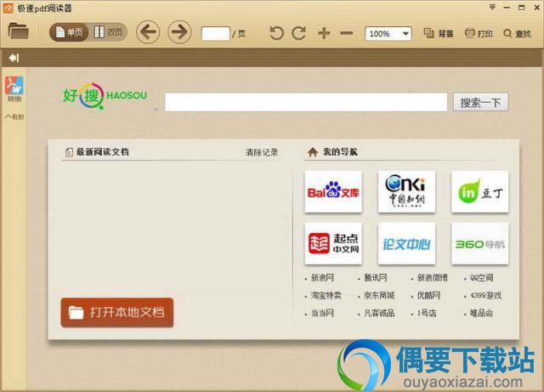
Task: Open the 4399游戏 link
Action: tap(485, 295)
